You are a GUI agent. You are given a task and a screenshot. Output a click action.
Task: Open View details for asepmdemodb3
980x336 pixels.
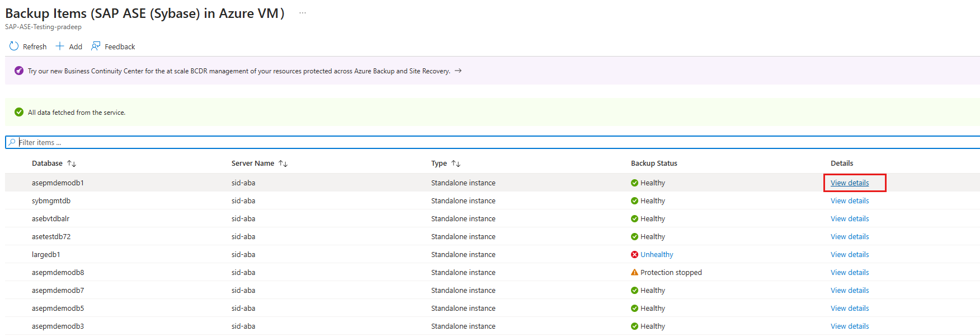(x=850, y=326)
